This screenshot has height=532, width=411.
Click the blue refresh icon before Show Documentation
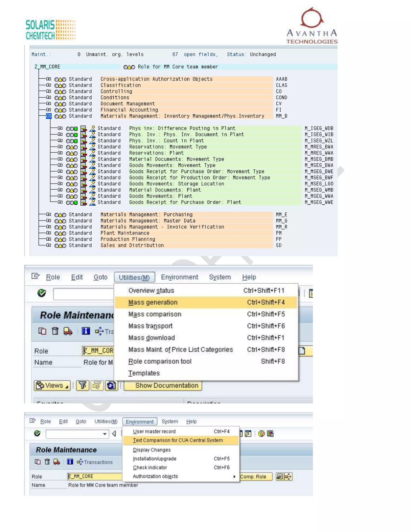pyautogui.click(x=111, y=385)
